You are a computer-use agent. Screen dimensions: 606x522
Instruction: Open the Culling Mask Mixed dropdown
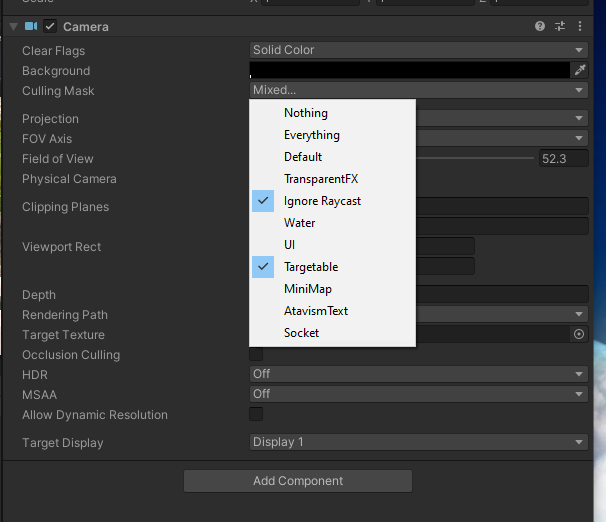[419, 90]
